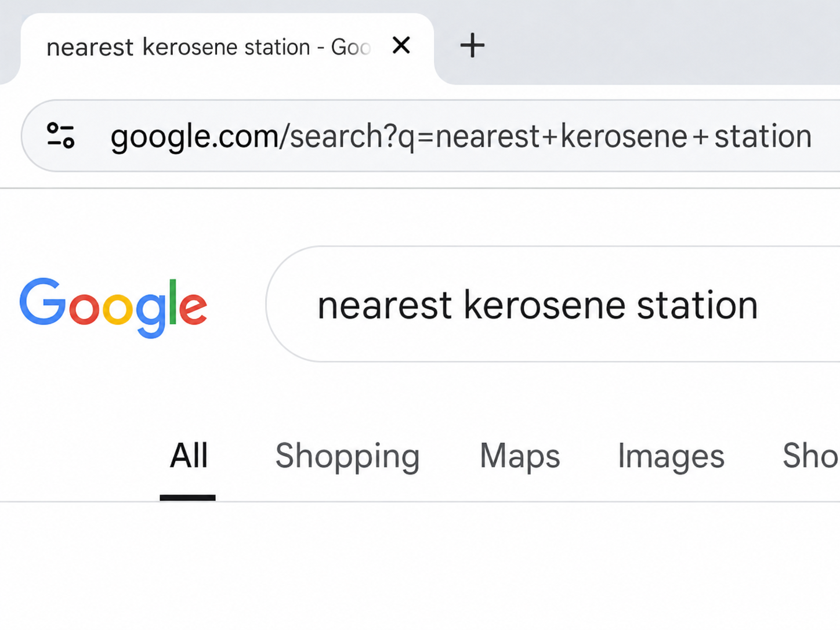Select the All results tab
Screen dimensions: 840x630
coord(189,455)
